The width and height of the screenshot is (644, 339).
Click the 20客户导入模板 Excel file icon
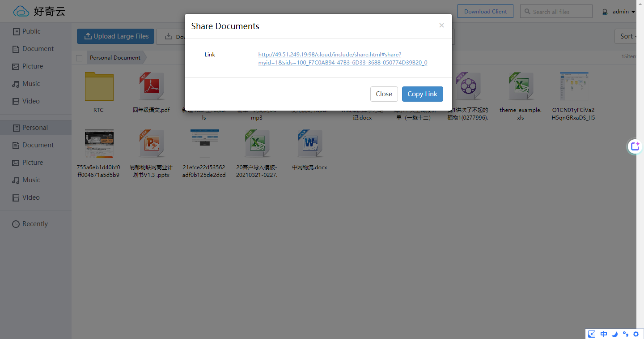(257, 144)
